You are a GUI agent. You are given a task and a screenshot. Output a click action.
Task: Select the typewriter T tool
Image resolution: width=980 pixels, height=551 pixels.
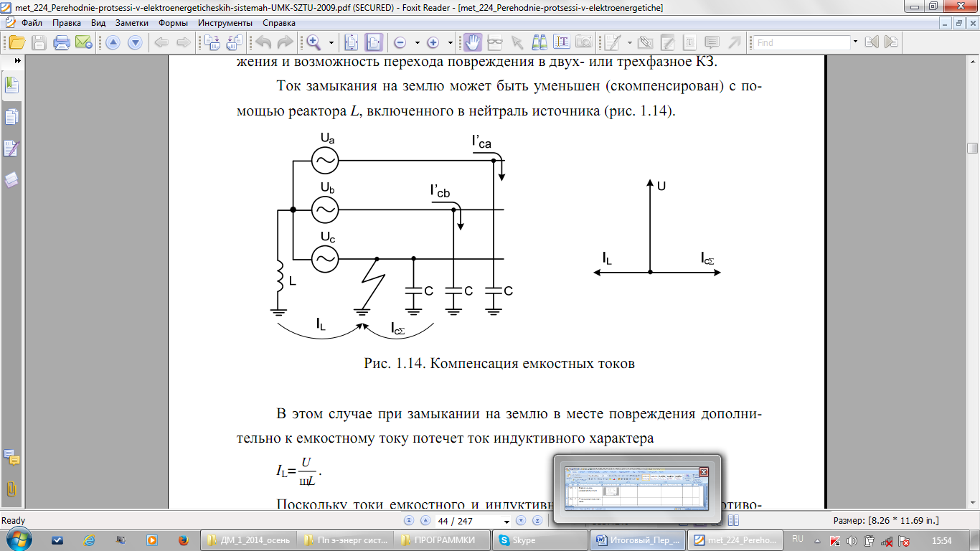click(x=690, y=42)
